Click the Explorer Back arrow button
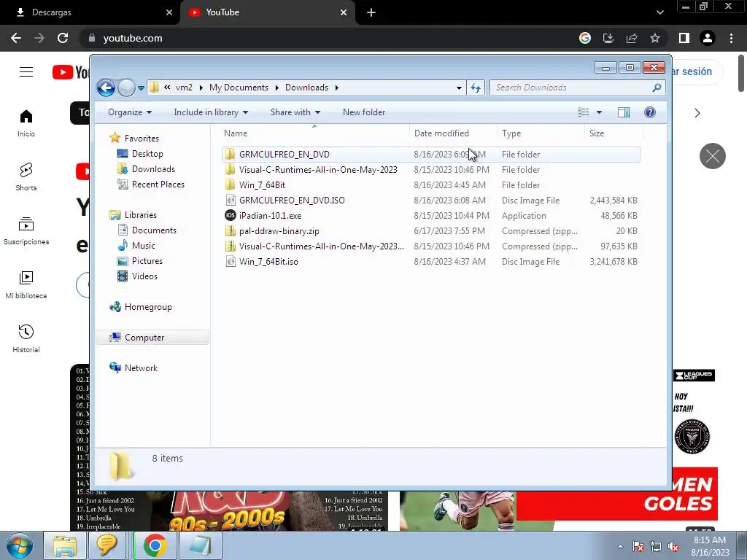Screen dimensions: 747x560 106,87
